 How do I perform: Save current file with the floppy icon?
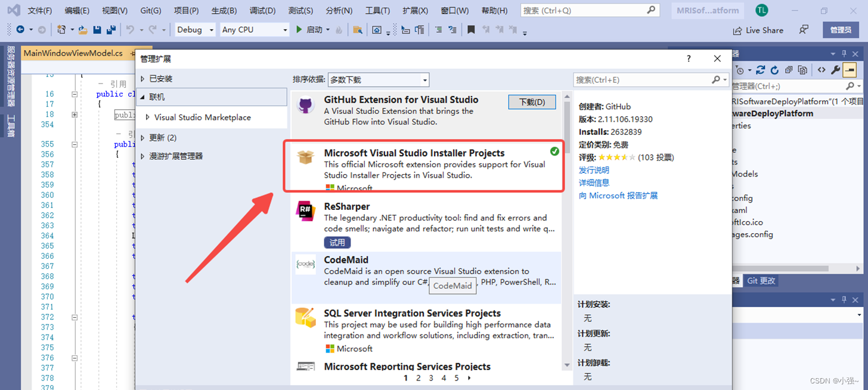97,30
